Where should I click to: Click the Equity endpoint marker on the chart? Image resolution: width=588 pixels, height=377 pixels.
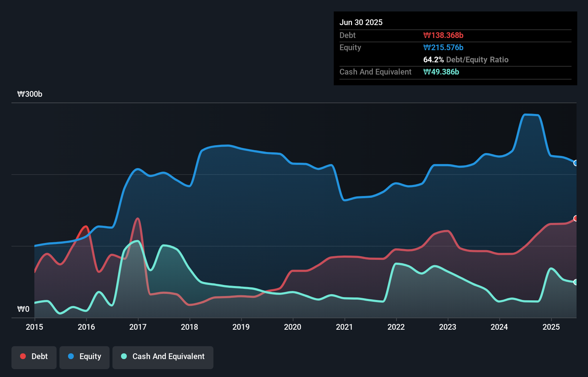[576, 163]
